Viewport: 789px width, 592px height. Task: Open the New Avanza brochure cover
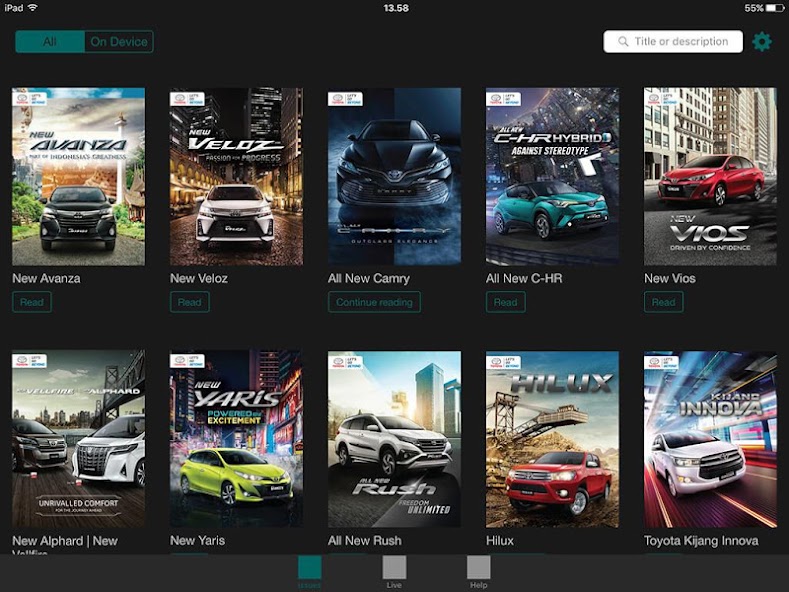point(78,176)
